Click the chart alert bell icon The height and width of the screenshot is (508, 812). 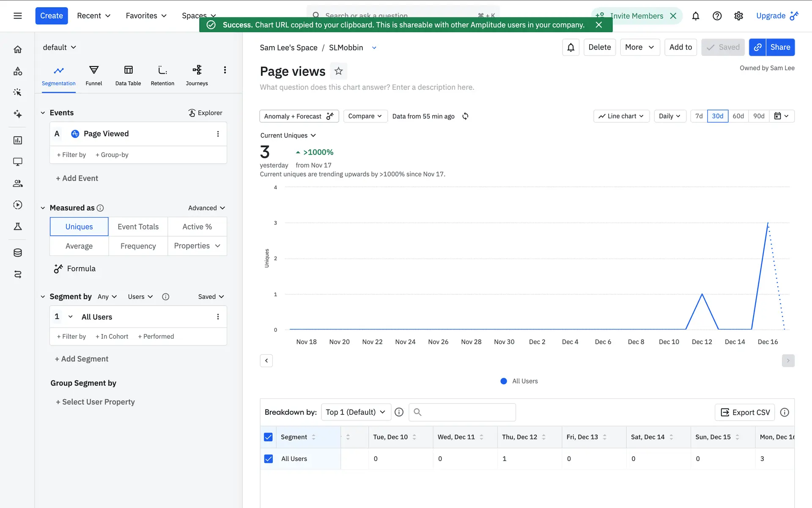point(571,47)
